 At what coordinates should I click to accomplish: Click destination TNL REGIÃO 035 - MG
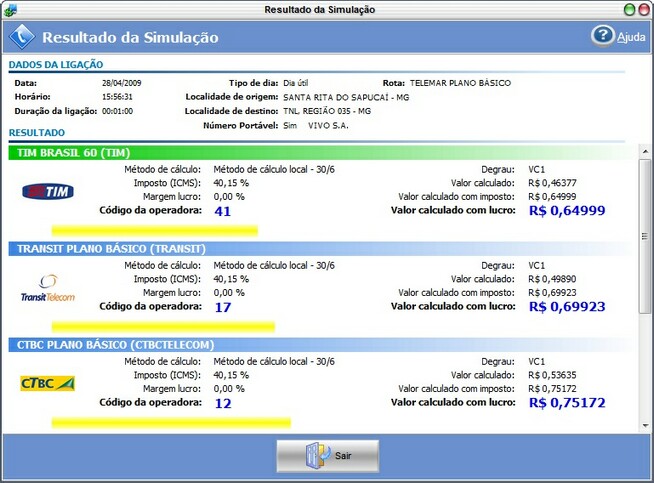coord(327,111)
